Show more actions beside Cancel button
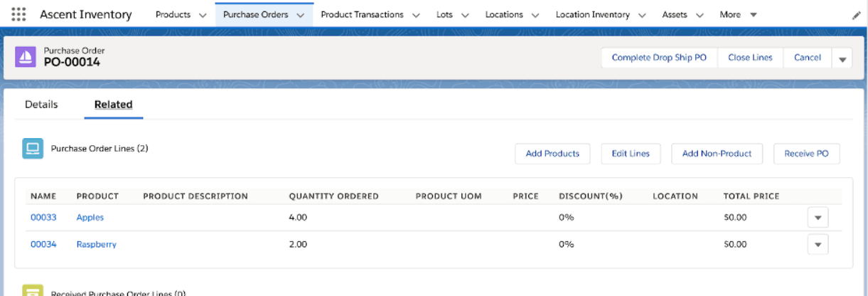 click(x=842, y=58)
